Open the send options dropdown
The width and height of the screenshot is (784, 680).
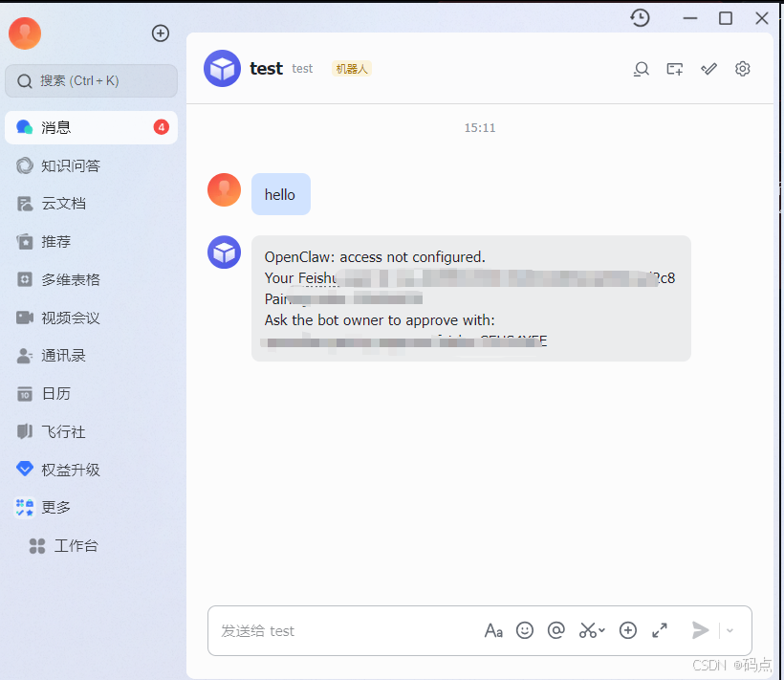(x=730, y=630)
